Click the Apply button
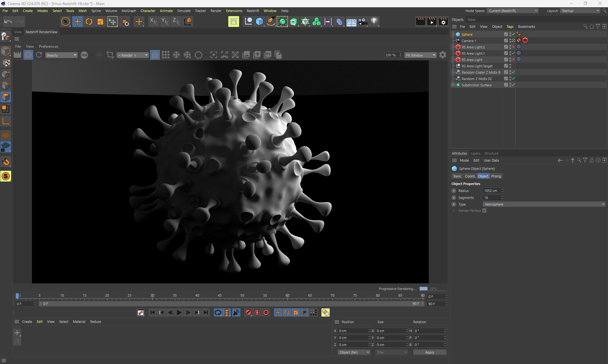The height and width of the screenshot is (364, 608). [x=429, y=352]
